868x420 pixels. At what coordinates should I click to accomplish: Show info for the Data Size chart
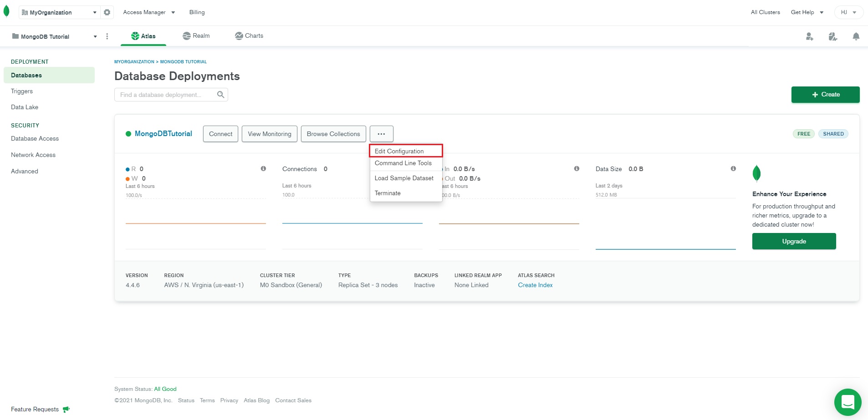coord(733,169)
